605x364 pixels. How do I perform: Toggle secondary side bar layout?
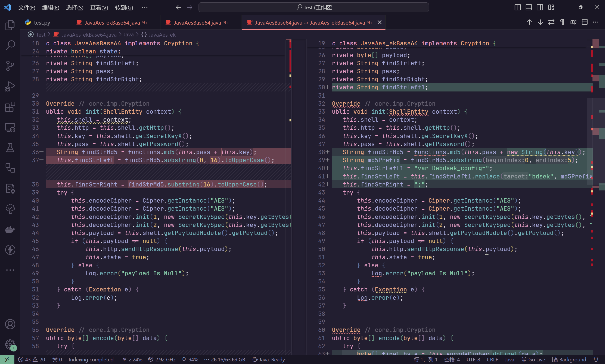(x=540, y=7)
